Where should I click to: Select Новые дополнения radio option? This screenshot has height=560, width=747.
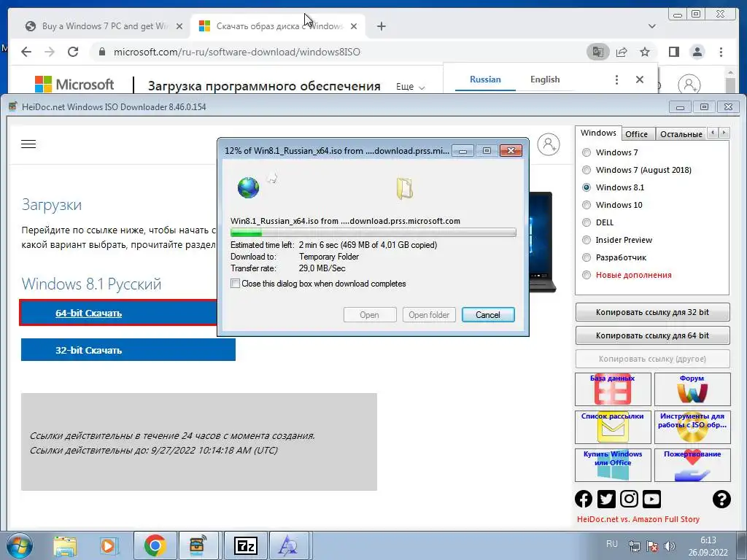click(587, 275)
